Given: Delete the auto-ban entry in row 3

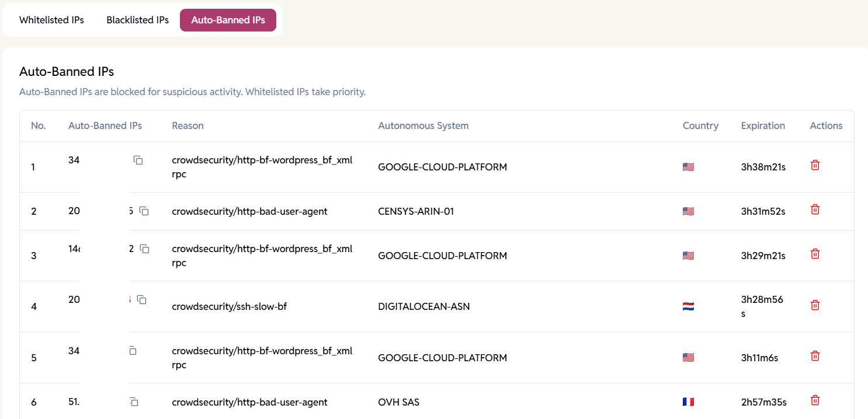Looking at the screenshot, I should (x=815, y=254).
